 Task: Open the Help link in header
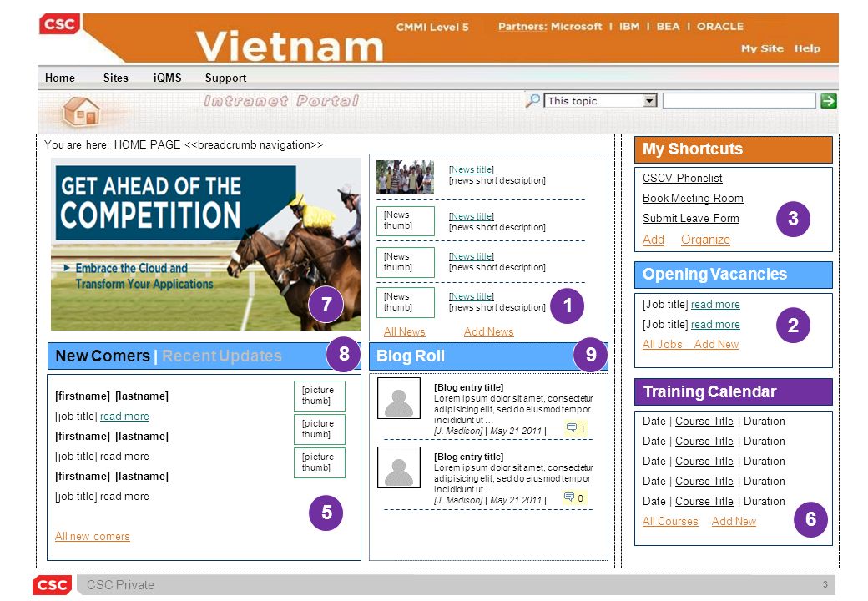pos(807,48)
